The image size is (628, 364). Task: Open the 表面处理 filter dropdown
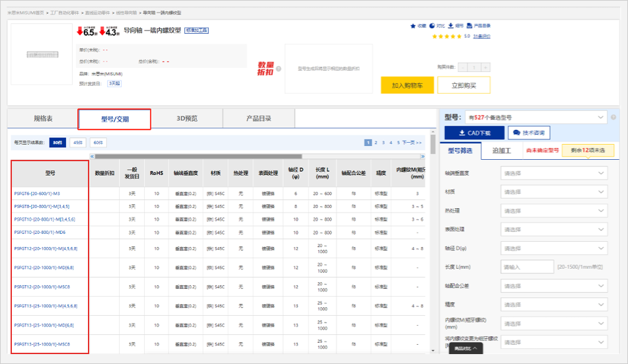(554, 229)
